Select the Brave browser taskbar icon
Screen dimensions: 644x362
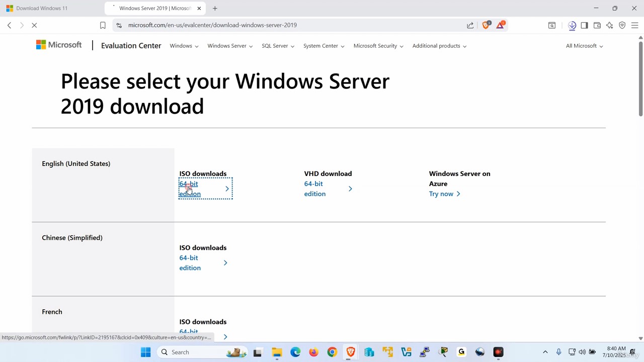click(x=351, y=352)
